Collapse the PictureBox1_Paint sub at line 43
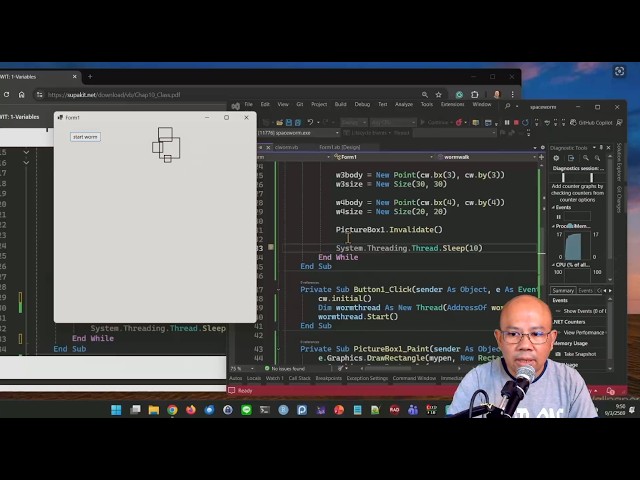Screen dimensions: 640x480 point(278,349)
